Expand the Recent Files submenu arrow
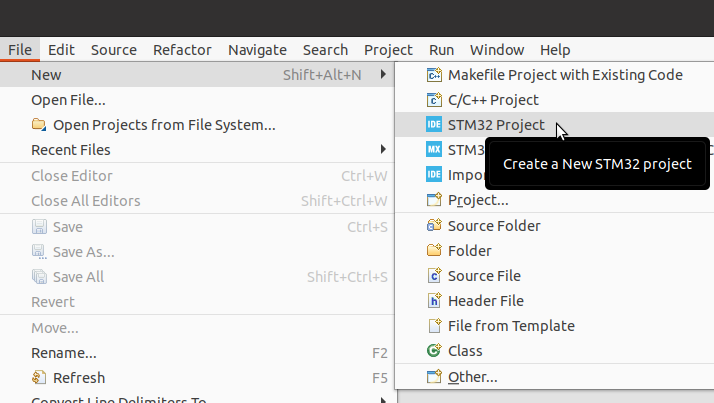The image size is (714, 403). pyautogui.click(x=383, y=149)
